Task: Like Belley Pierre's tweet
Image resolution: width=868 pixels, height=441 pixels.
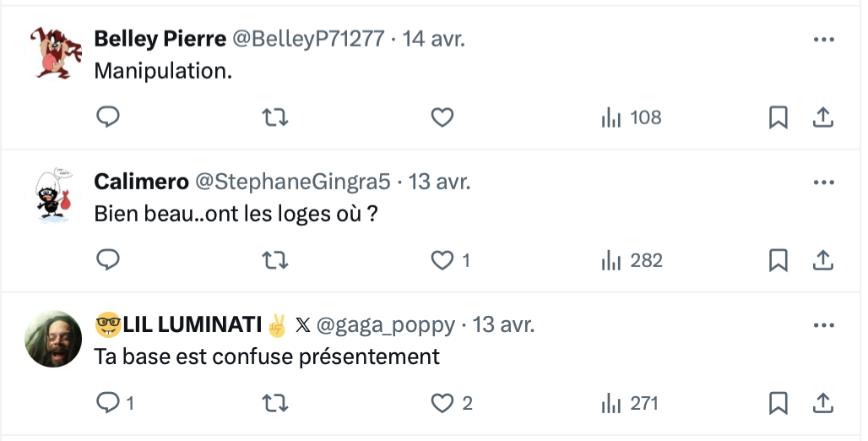Action: (x=442, y=117)
